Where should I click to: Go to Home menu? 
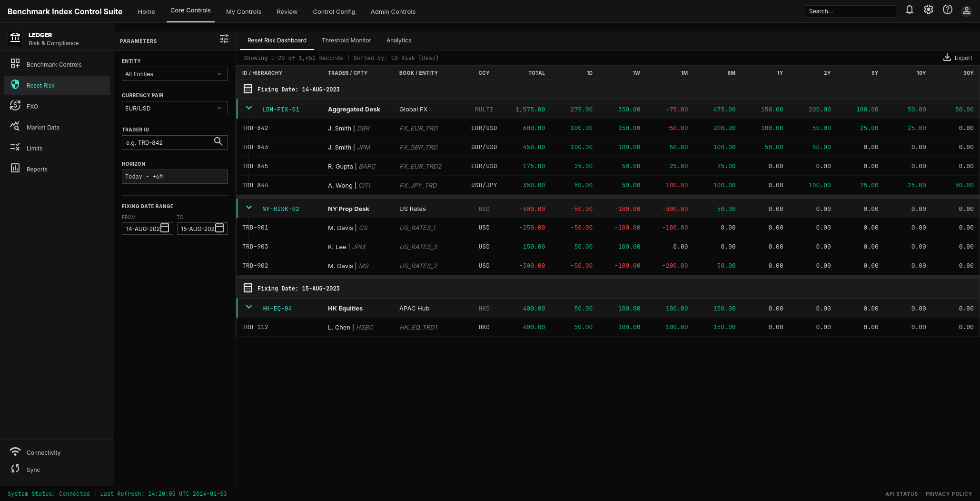point(147,11)
